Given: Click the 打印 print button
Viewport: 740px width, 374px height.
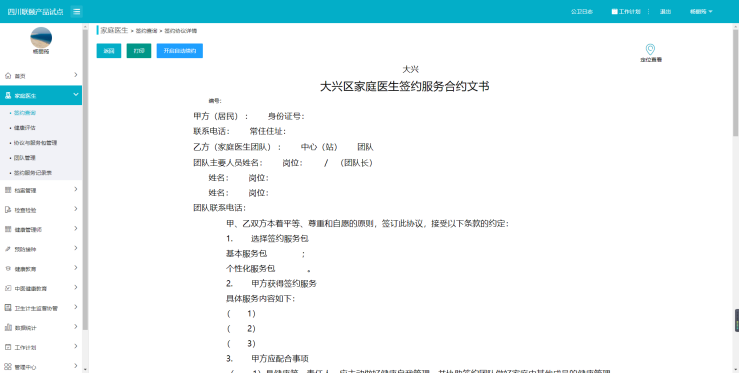Looking at the screenshot, I should tap(139, 51).
